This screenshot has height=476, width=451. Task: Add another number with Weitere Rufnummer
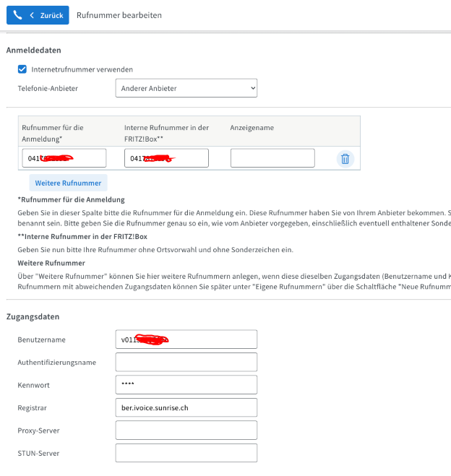(68, 183)
